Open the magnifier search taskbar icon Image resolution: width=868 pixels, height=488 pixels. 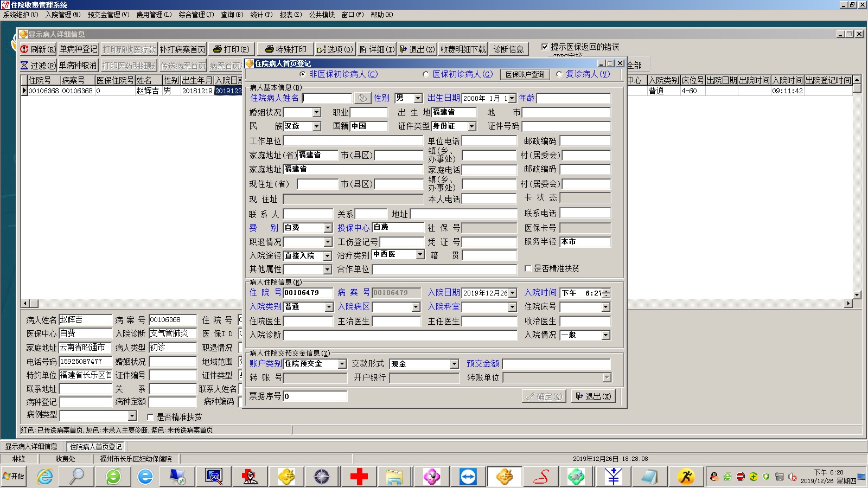coord(76,477)
